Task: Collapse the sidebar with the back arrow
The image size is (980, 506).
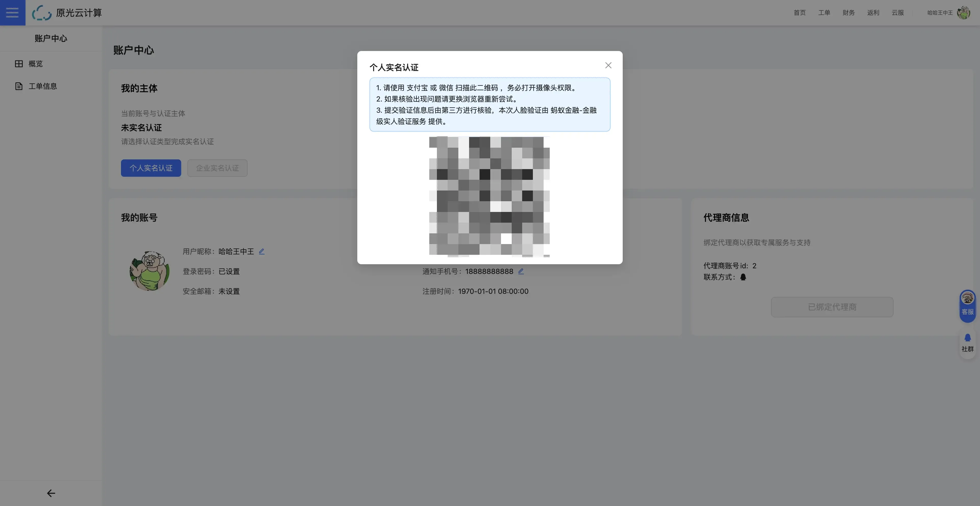Action: click(x=51, y=493)
